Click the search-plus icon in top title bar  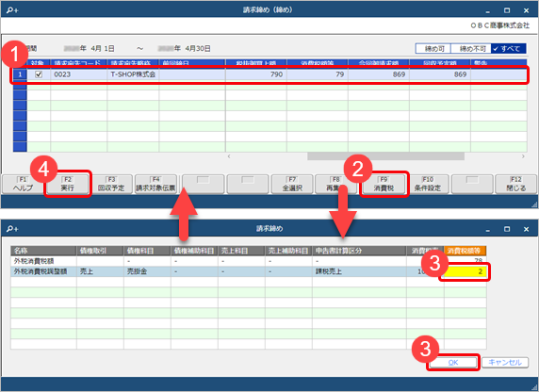pyautogui.click(x=12, y=10)
